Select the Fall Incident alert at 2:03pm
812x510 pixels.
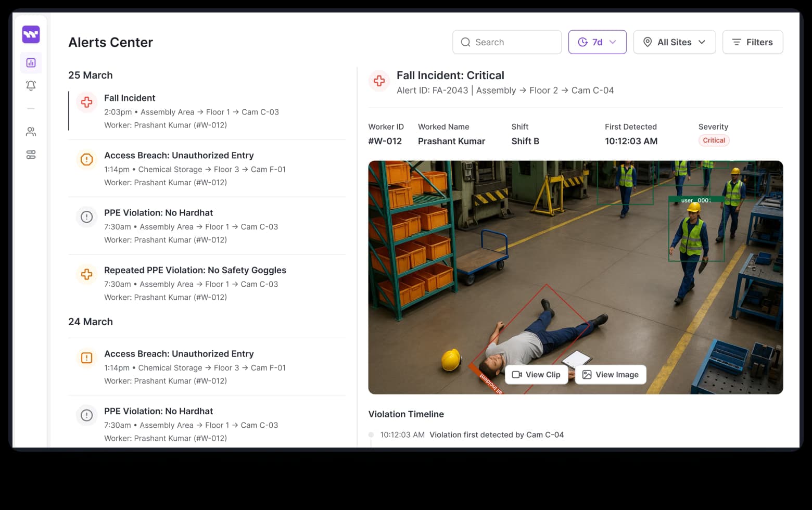coord(207,111)
